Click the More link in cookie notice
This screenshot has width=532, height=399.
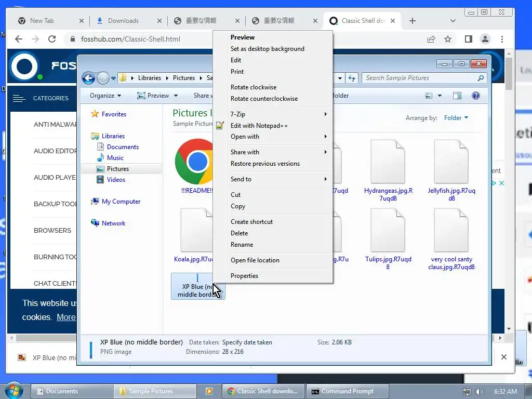click(66, 317)
